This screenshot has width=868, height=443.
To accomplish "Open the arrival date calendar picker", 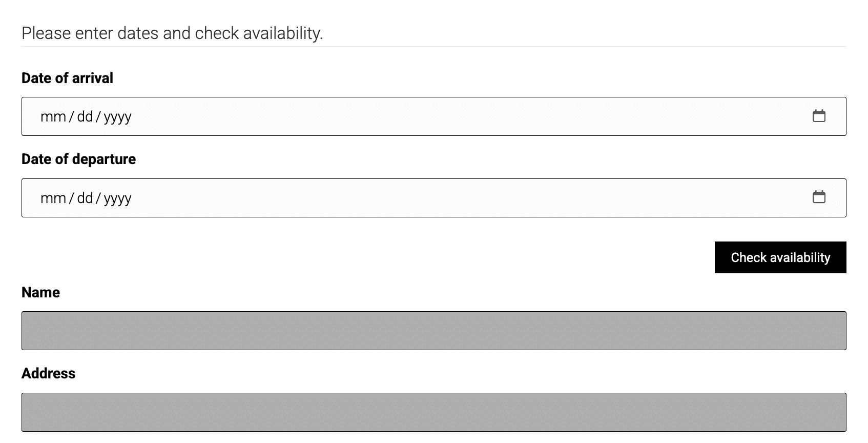I will coord(819,116).
